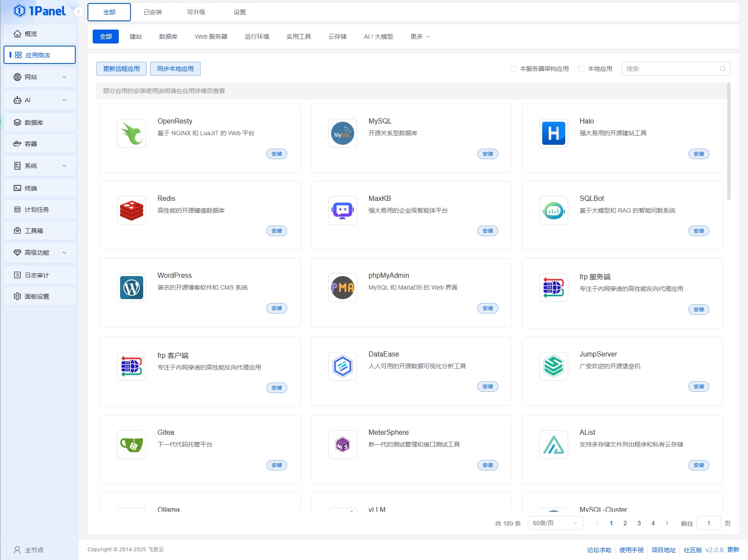Install Redis via its 安装 button

277,231
